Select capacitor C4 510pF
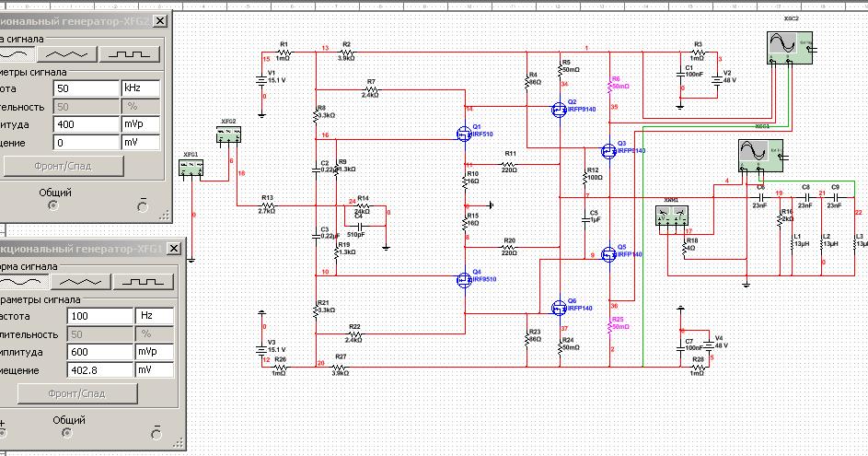 (358, 226)
